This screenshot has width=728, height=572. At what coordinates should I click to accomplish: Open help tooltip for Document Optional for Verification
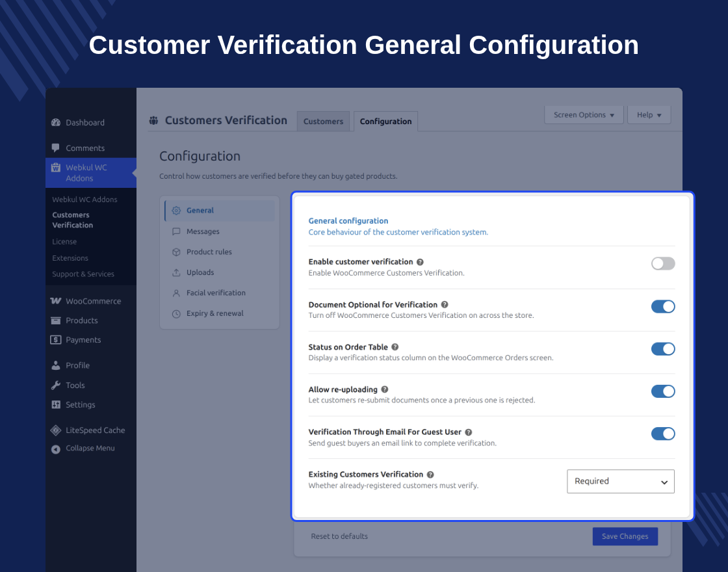coord(445,305)
